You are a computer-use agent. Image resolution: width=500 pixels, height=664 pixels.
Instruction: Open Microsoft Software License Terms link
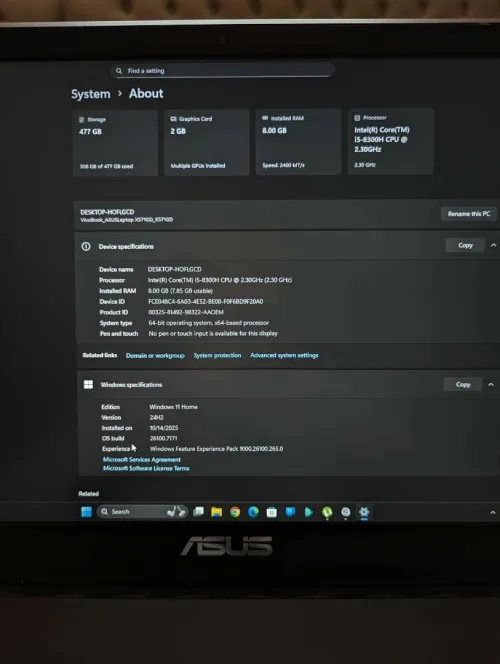pos(146,468)
